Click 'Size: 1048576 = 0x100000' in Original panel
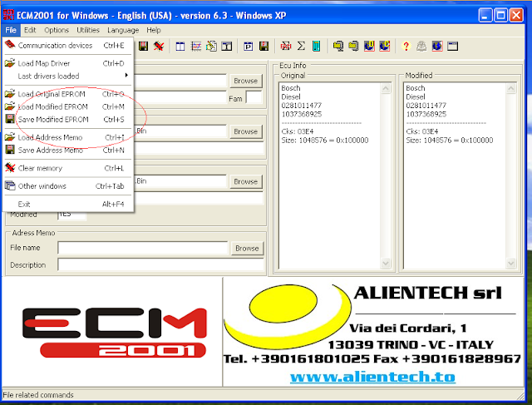 click(325, 141)
